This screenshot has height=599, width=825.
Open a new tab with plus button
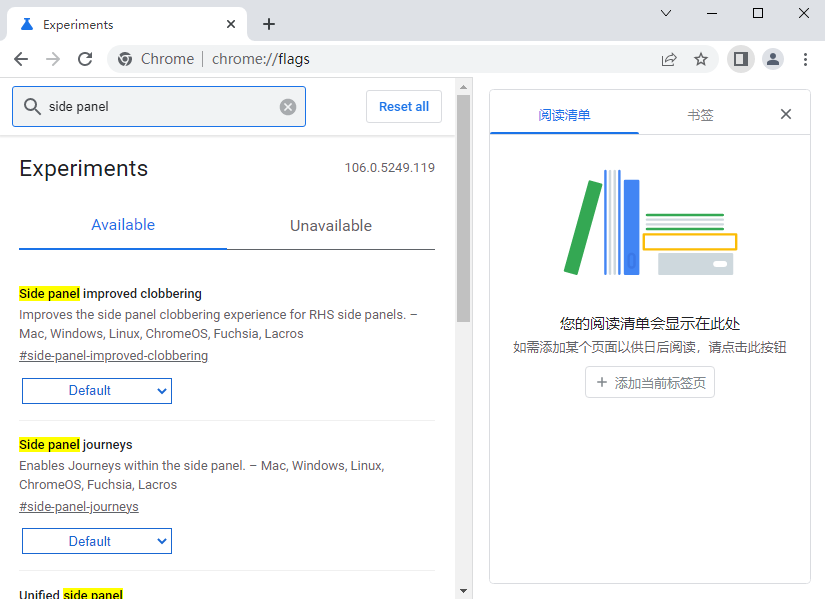(269, 24)
